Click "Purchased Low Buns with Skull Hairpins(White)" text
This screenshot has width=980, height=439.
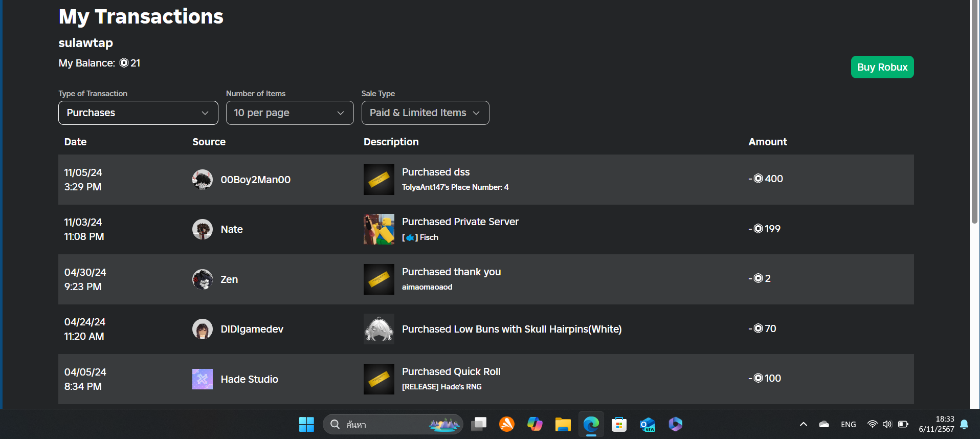pos(512,329)
